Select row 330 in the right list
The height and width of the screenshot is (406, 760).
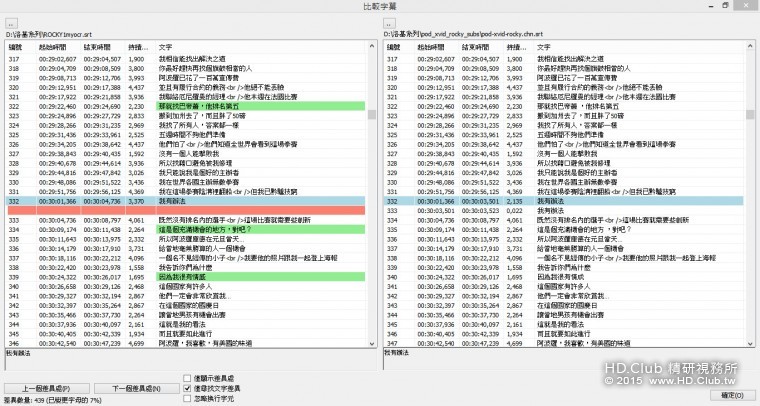(x=564, y=182)
